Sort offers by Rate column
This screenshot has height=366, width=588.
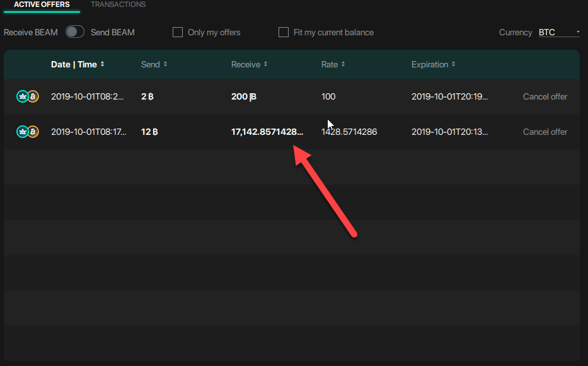(x=333, y=64)
